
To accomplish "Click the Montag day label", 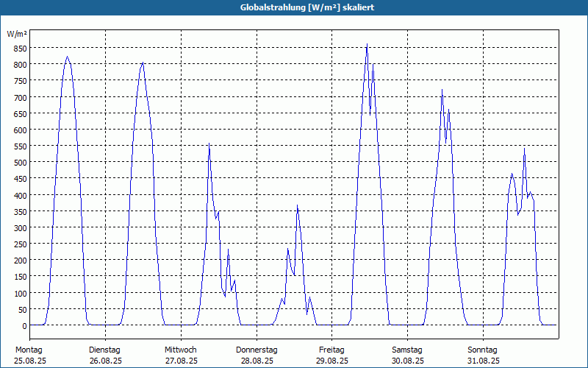I will point(29,350).
